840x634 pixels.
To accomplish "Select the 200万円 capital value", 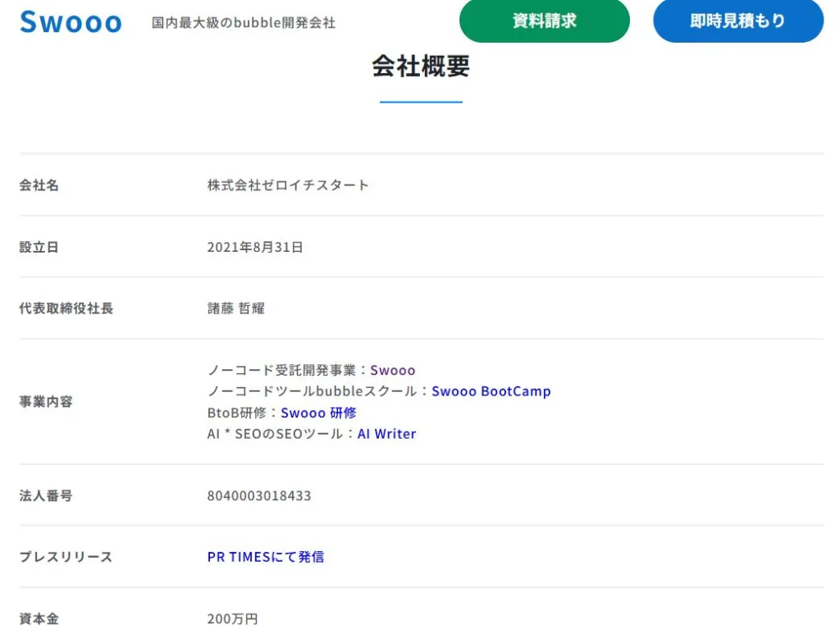I will 233,618.
